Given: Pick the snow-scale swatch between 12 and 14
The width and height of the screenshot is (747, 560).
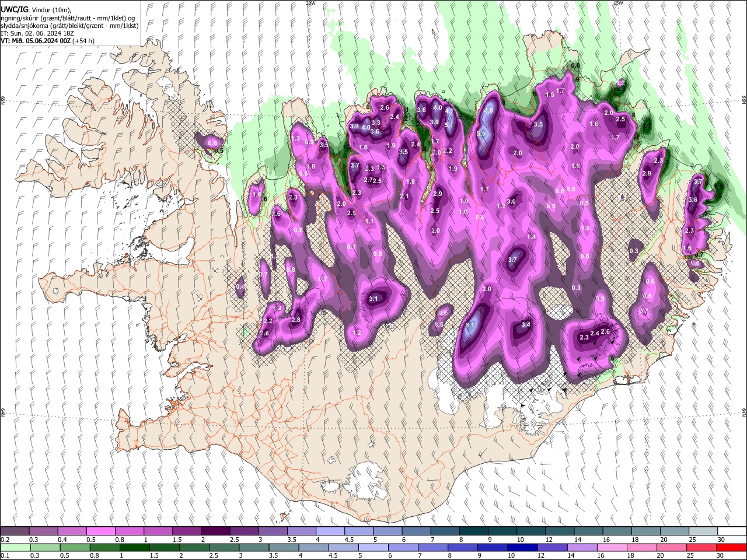Looking at the screenshot, I should click(x=558, y=531).
